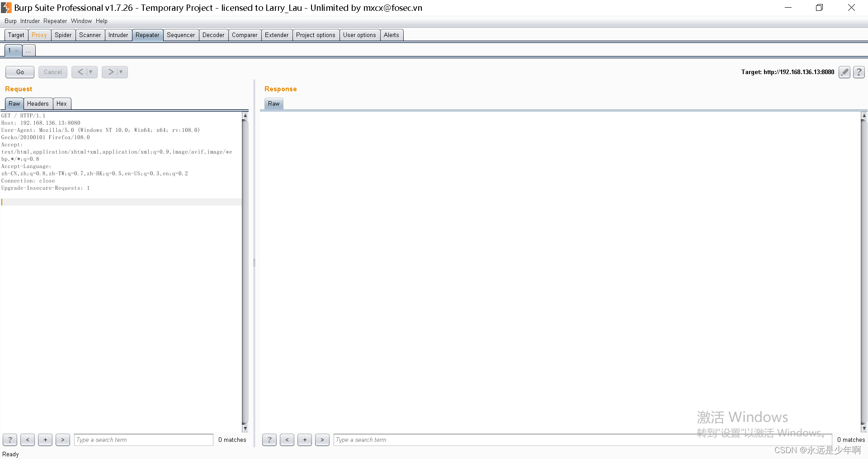Screen dimensions: 868x459
Task: Click down arrow of request scrollbar
Action: tap(245, 428)
